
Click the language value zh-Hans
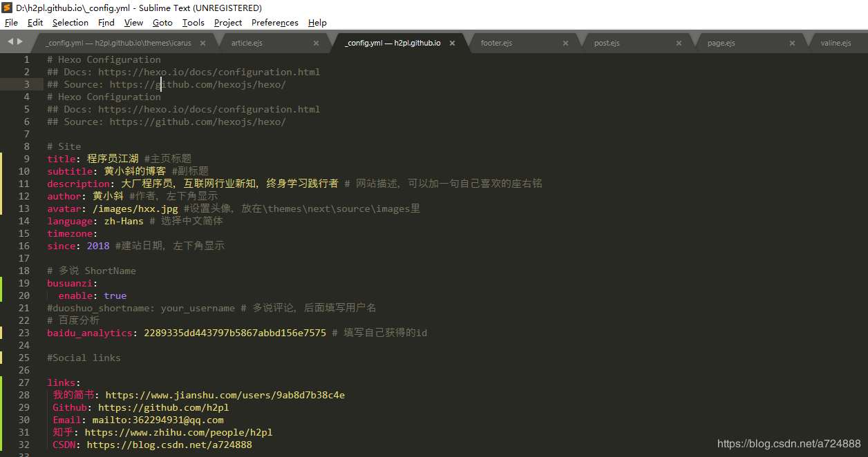coord(124,221)
